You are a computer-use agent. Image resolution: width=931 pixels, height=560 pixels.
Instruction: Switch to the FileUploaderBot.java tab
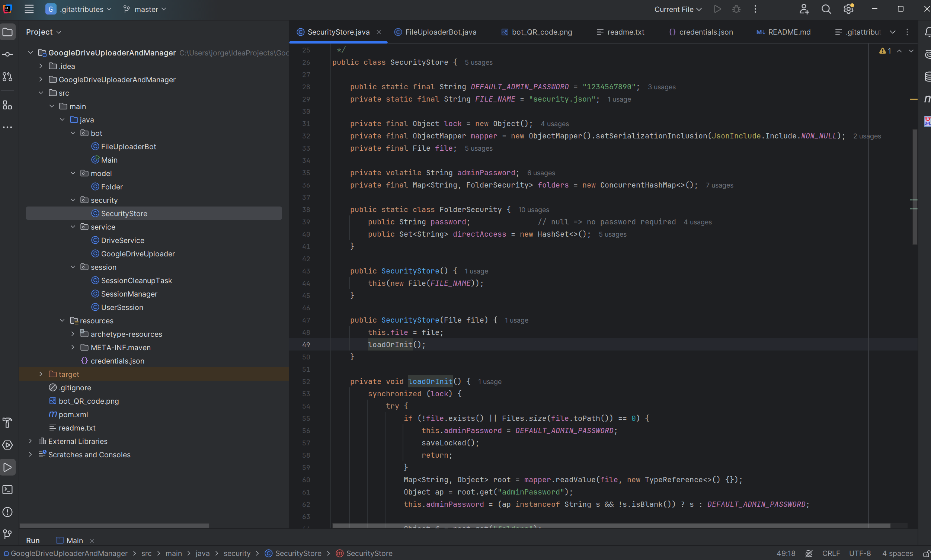pos(441,32)
